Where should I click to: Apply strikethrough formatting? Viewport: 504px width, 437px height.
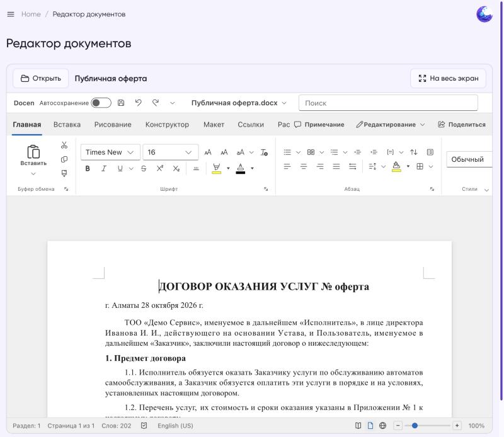[144, 168]
